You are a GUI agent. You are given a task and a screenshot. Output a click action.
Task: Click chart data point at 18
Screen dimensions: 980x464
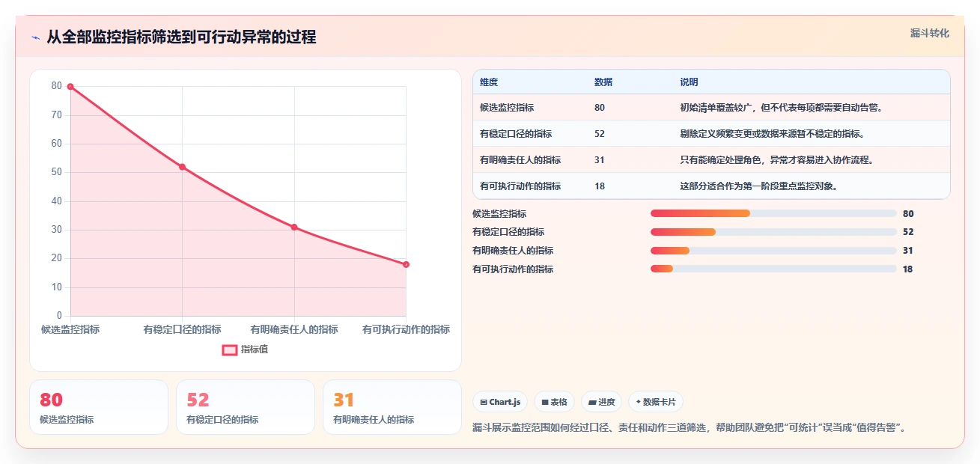(406, 264)
